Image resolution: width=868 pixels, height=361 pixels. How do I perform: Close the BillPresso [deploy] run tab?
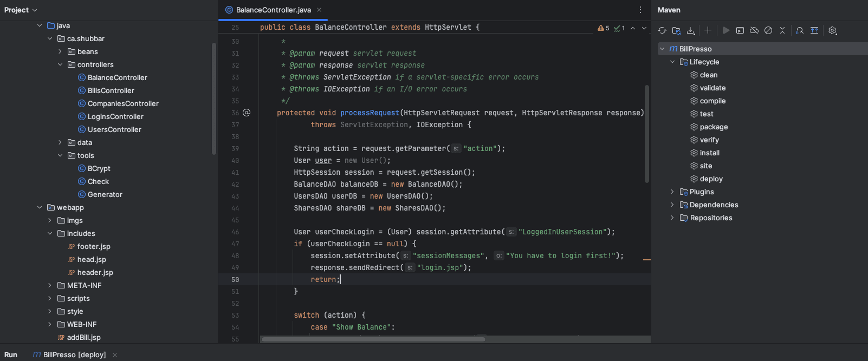[x=115, y=355]
